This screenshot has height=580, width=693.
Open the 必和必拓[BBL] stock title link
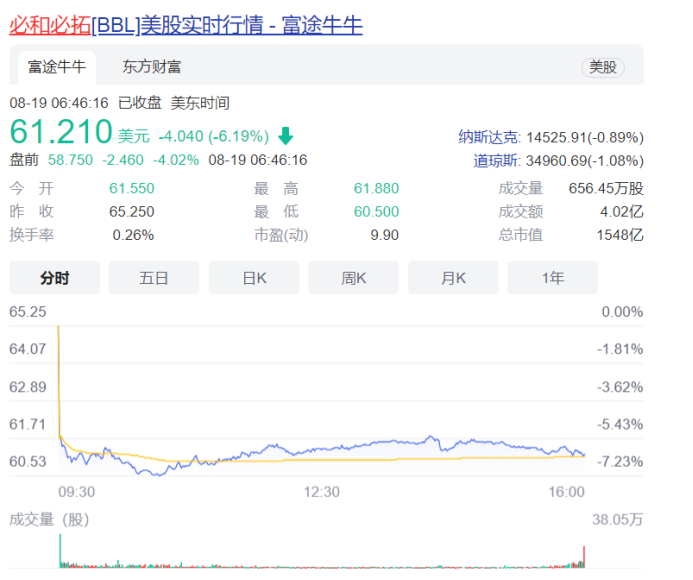click(x=186, y=25)
